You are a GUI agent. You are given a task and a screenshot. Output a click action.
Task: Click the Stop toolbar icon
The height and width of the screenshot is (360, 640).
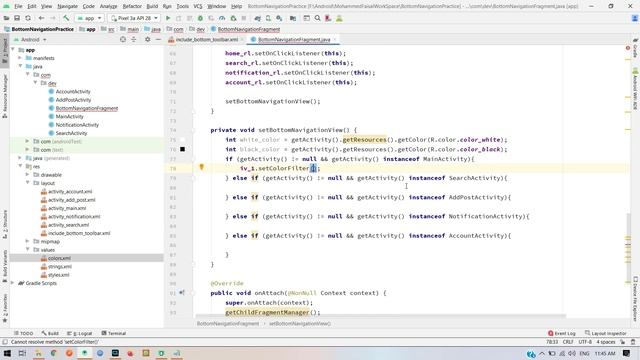tap(244, 18)
